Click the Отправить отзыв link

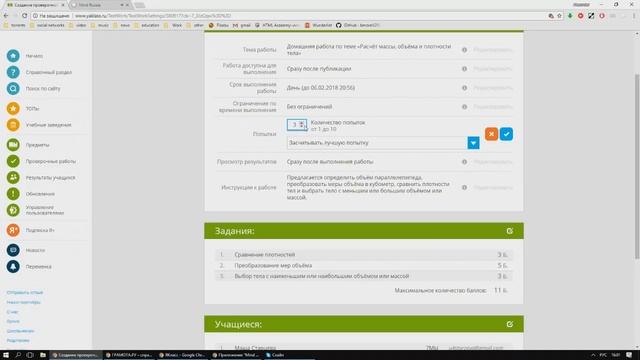click(x=25, y=293)
